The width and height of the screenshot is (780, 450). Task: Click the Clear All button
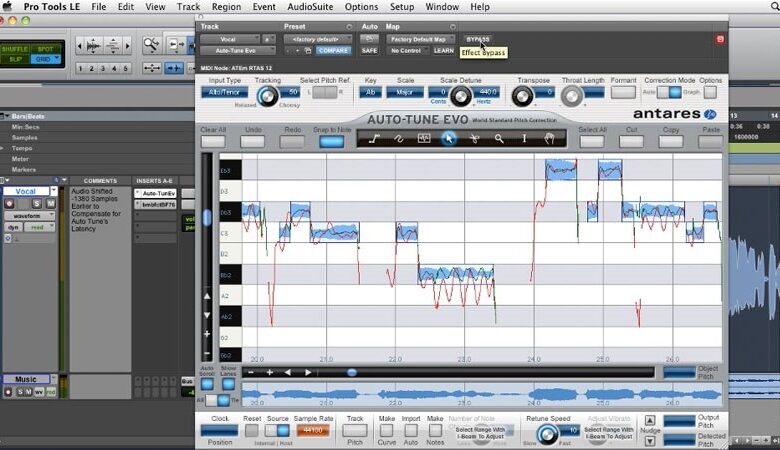pos(213,142)
